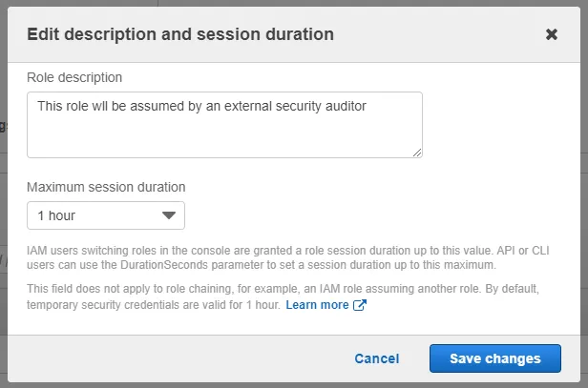Click the empty space below the description text

tap(224, 137)
